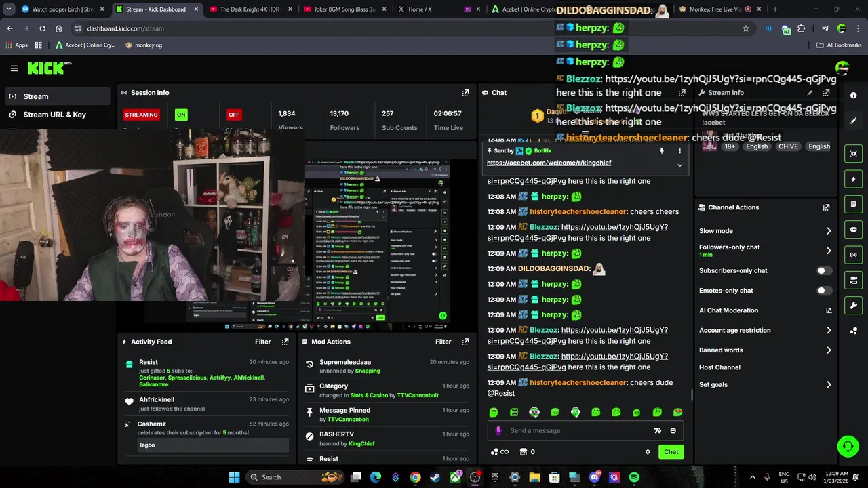The height and width of the screenshot is (488, 868).
Task: Open the AI Chat Moderation external link
Action: [829, 310]
